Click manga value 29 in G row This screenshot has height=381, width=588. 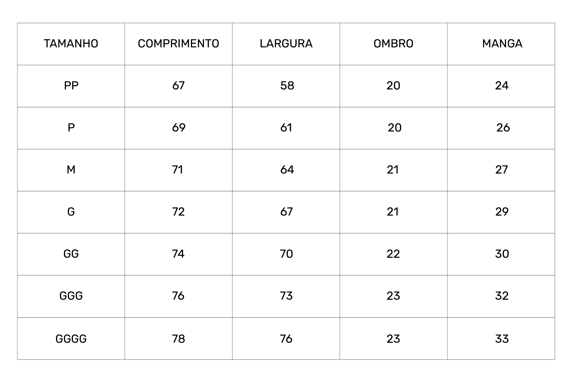pos(502,212)
